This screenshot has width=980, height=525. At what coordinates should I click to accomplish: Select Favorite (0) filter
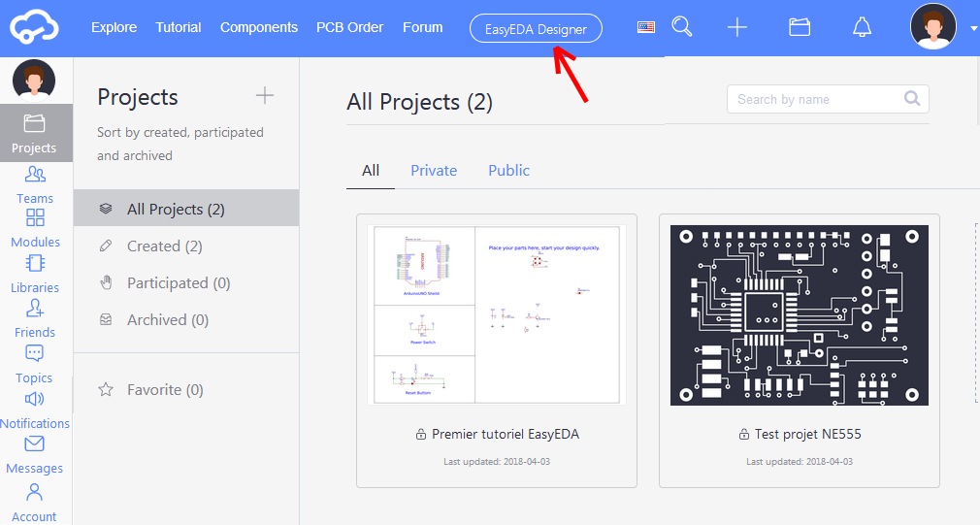point(186,389)
